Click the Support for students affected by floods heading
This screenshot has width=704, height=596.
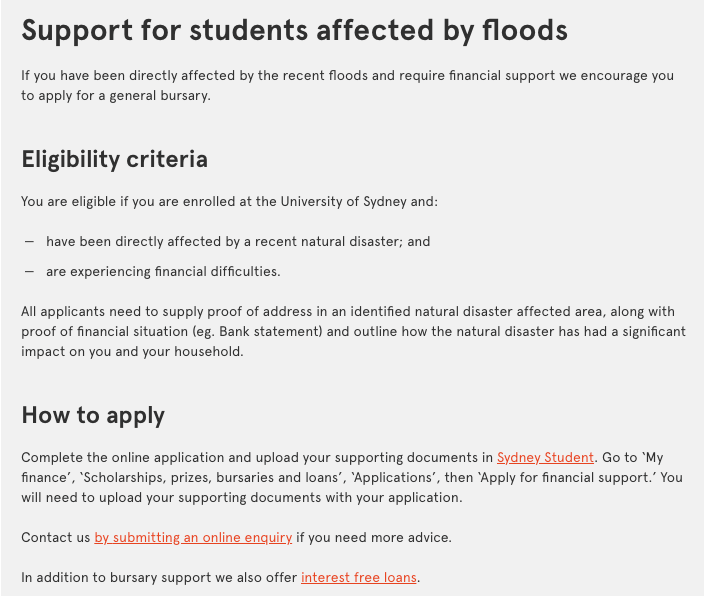point(295,31)
